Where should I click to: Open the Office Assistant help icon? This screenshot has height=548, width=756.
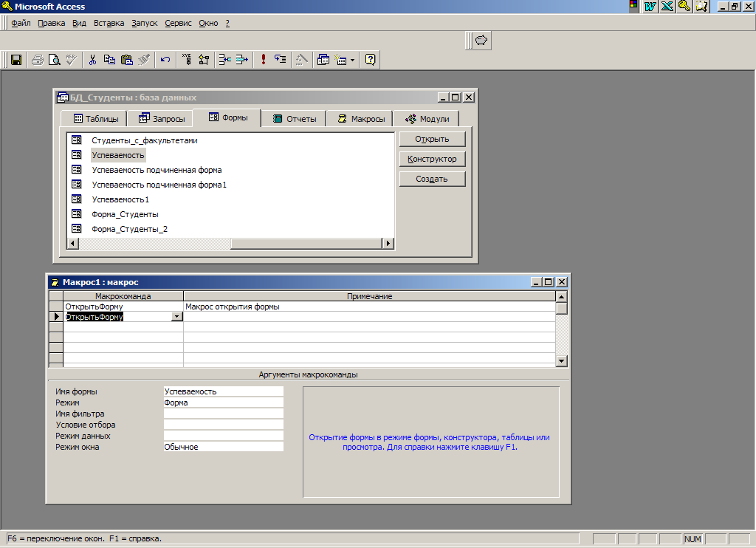click(371, 60)
